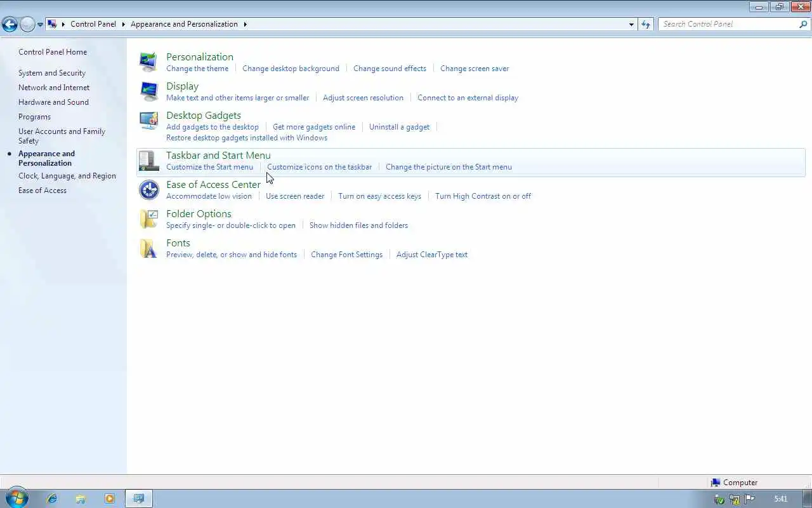This screenshot has height=508, width=812.
Task: Click the Display heading
Action: [x=182, y=86]
